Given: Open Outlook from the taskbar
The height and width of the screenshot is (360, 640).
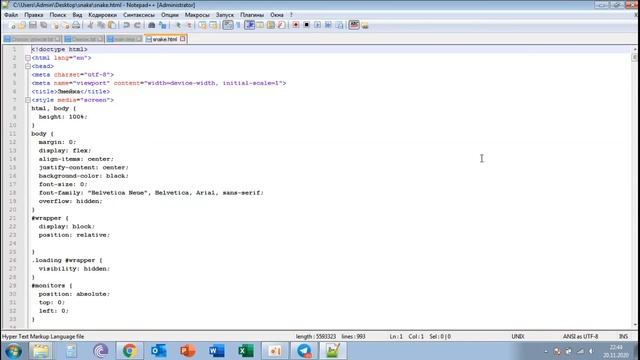Looking at the screenshot, I should [x=158, y=351].
